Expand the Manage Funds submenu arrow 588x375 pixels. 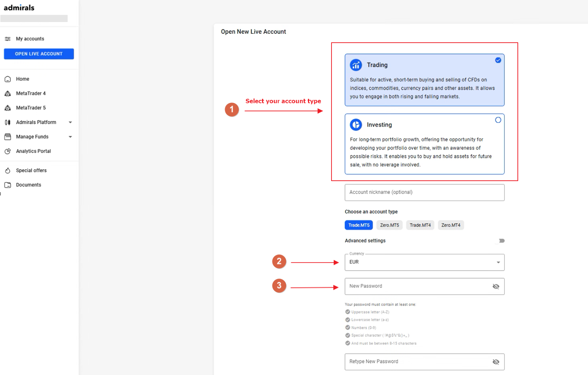pos(70,137)
